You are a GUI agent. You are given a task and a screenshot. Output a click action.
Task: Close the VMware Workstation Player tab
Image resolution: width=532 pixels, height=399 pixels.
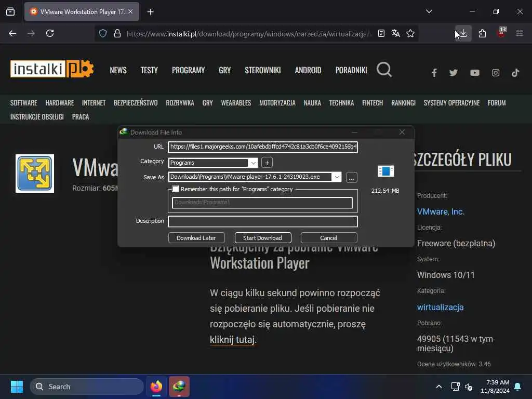(130, 11)
